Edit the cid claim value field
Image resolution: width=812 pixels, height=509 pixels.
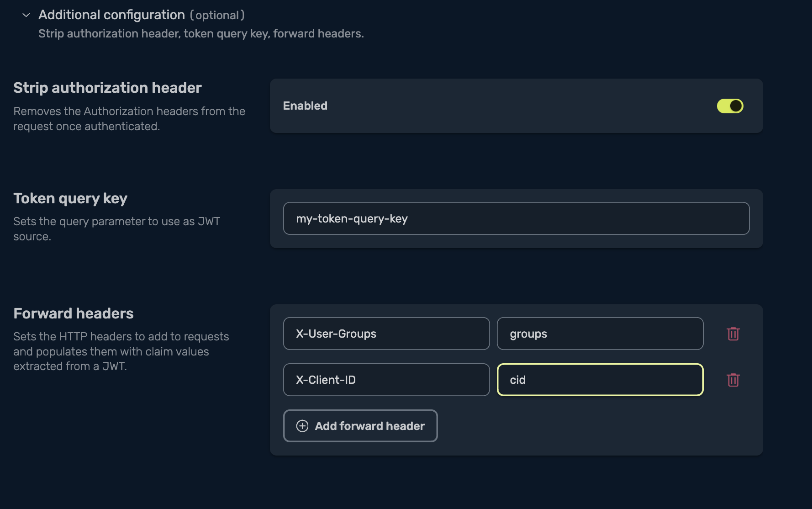[x=600, y=380]
